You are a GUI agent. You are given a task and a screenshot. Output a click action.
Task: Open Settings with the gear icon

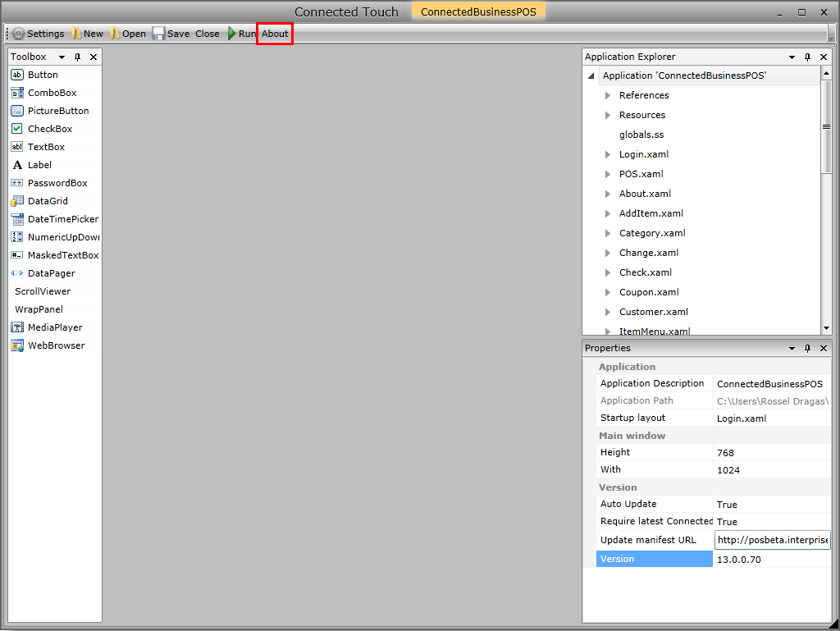[x=18, y=34]
